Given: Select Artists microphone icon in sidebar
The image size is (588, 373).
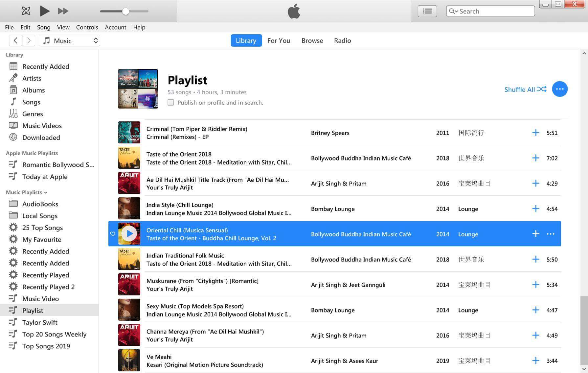Looking at the screenshot, I should (x=13, y=78).
